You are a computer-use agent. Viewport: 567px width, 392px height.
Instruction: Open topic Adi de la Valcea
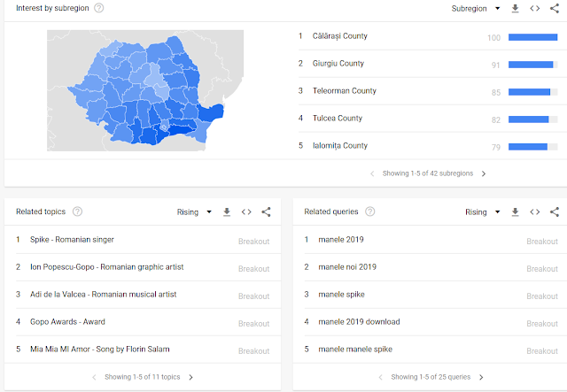103,295
